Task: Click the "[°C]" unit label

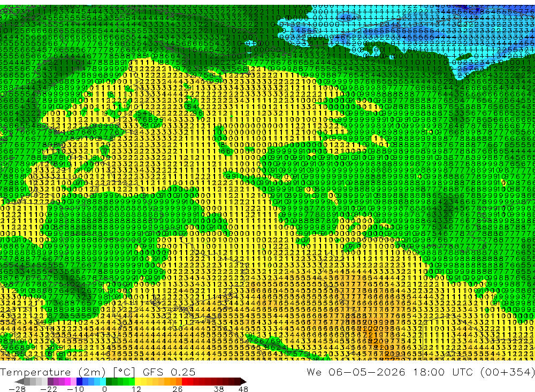Action: 124,372
